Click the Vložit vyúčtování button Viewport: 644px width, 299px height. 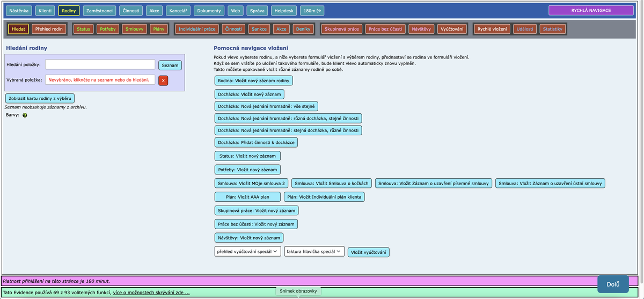click(x=368, y=252)
